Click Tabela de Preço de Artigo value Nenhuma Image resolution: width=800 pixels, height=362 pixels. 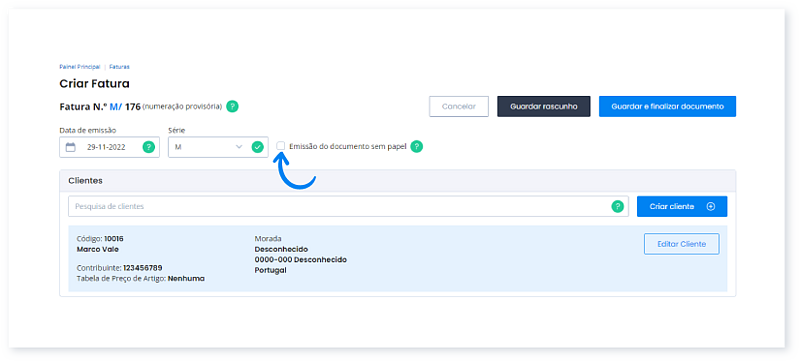pos(186,279)
